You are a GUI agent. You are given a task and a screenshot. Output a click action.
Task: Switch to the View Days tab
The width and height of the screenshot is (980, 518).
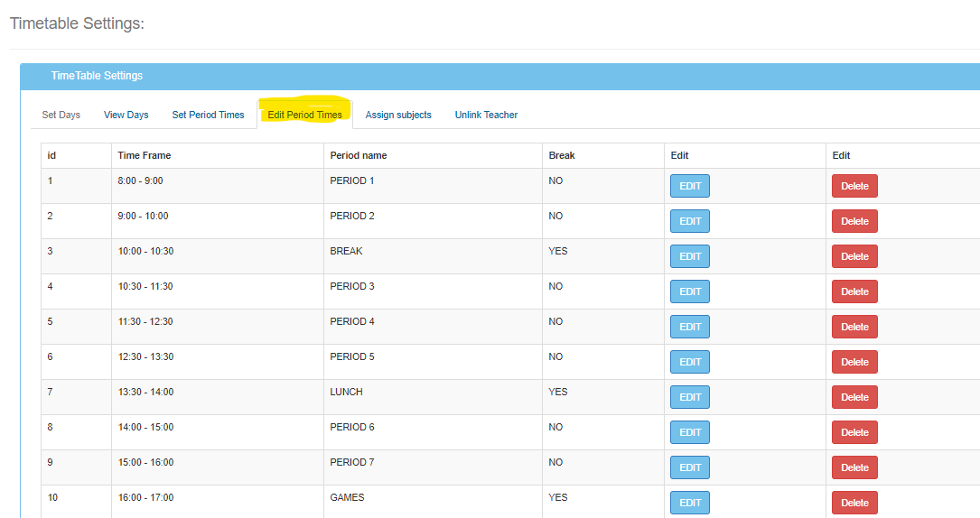pyautogui.click(x=126, y=115)
